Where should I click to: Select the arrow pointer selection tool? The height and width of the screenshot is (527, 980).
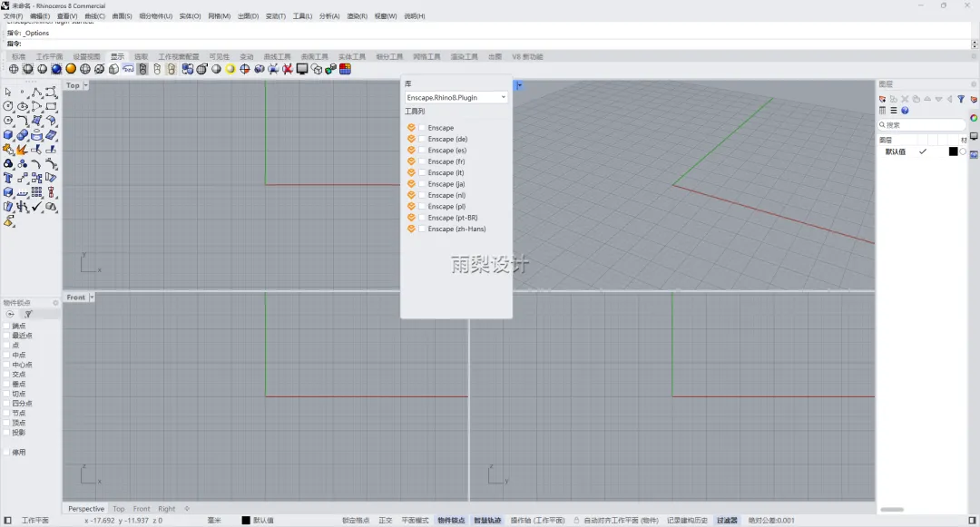8,93
